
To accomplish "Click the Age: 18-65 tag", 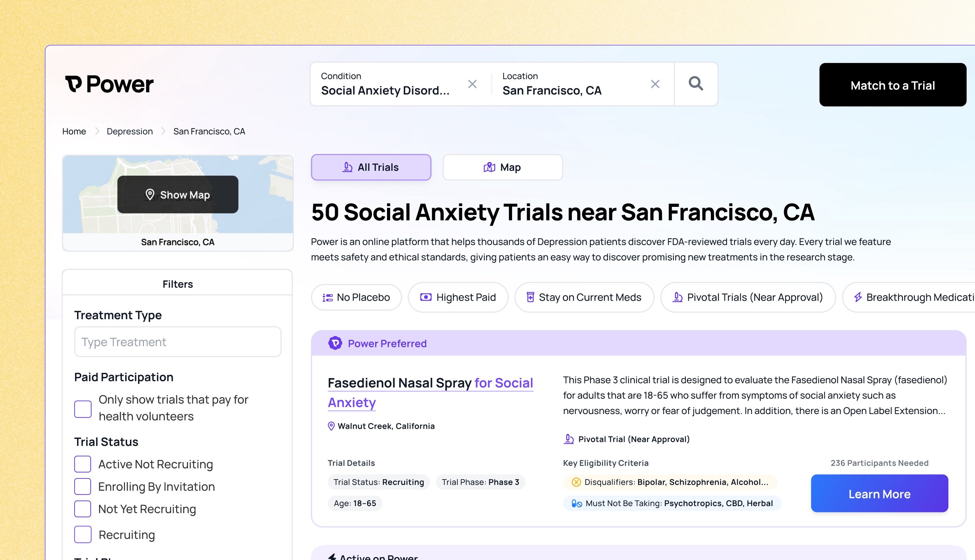I will pos(355,503).
